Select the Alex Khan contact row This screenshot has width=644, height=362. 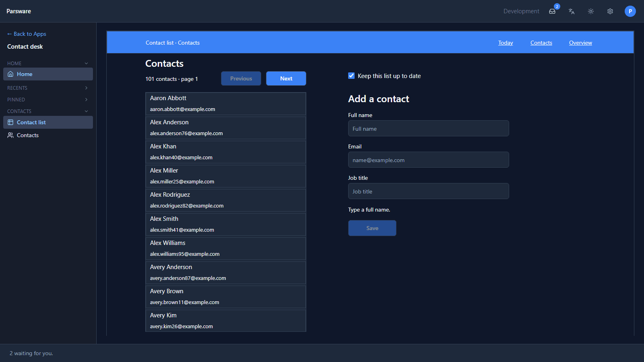(x=226, y=152)
